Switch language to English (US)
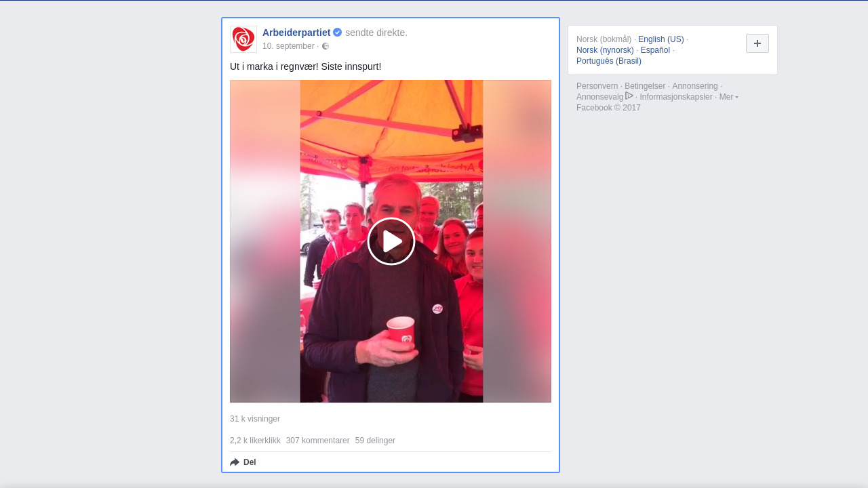868x488 pixels. tap(661, 39)
